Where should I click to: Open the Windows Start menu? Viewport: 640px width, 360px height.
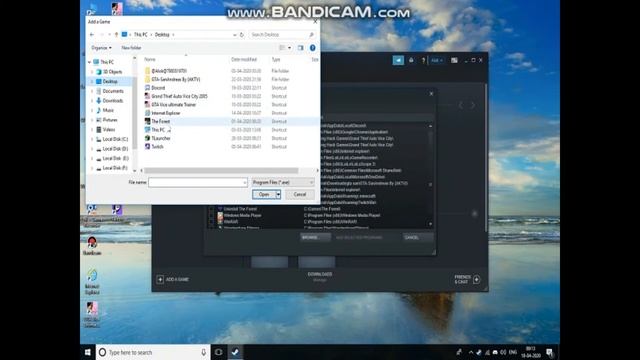pos(88,352)
